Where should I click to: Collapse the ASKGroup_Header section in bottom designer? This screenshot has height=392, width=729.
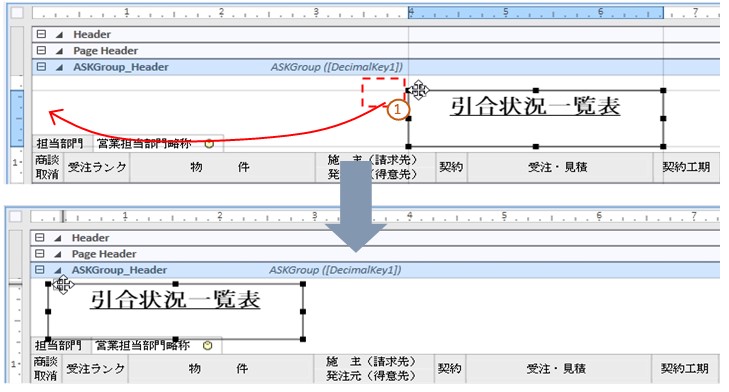pos(40,270)
